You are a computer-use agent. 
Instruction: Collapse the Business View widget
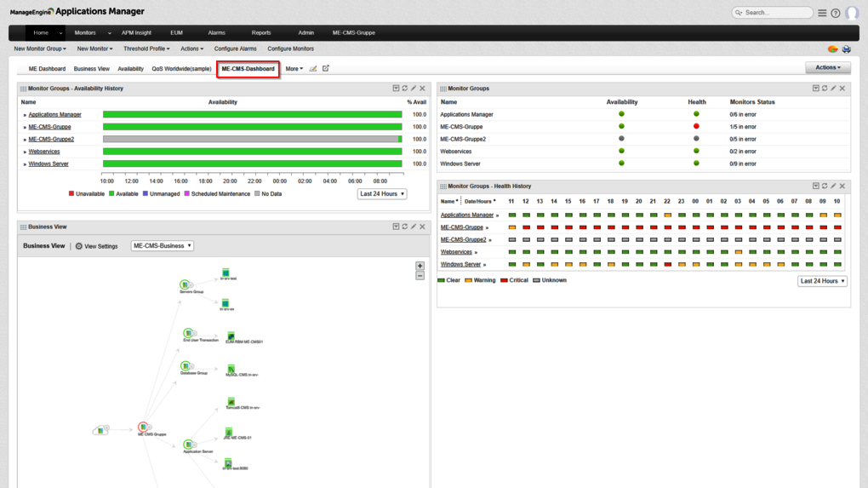396,227
